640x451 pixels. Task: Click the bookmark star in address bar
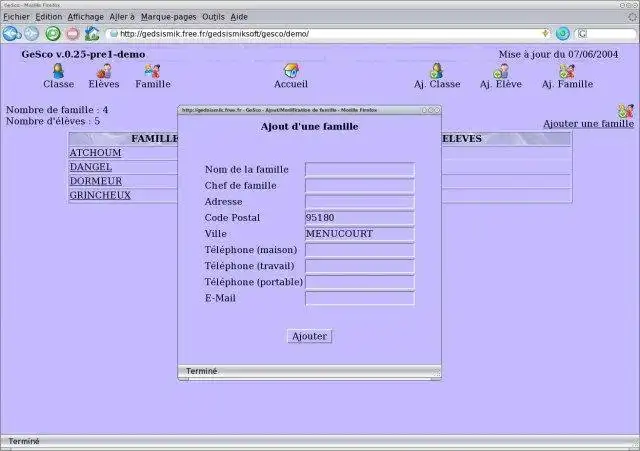tap(545, 33)
